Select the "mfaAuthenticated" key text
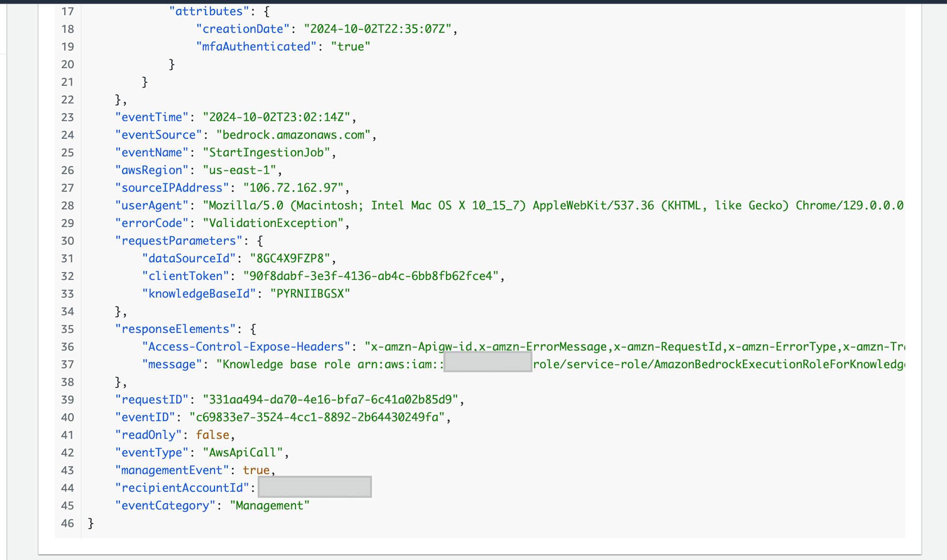This screenshot has width=947, height=560. [x=256, y=46]
